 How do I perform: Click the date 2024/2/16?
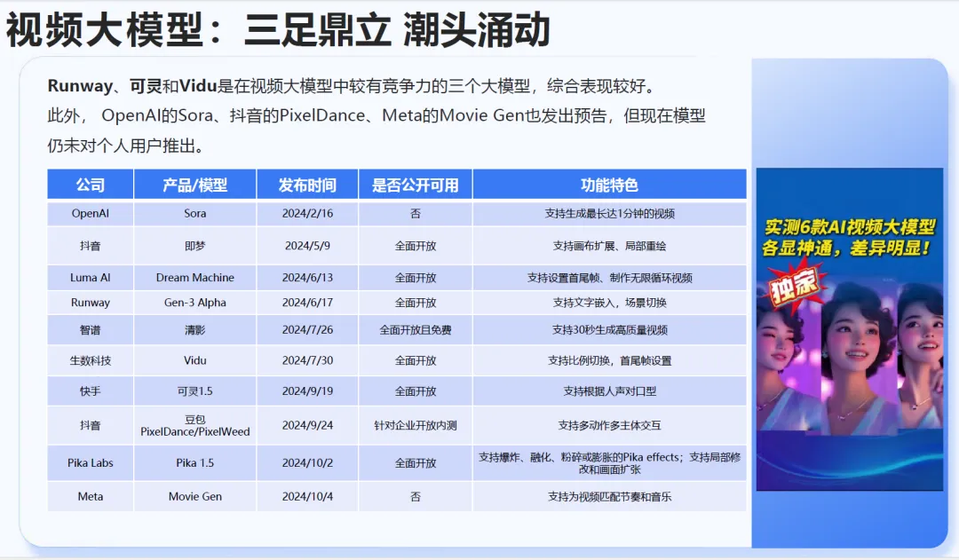coord(307,213)
